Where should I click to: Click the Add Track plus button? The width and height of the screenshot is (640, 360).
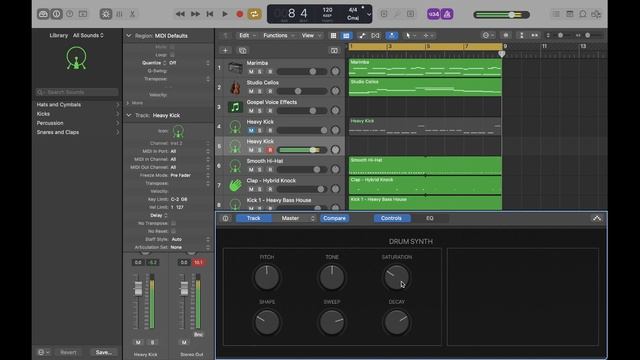pos(225,51)
